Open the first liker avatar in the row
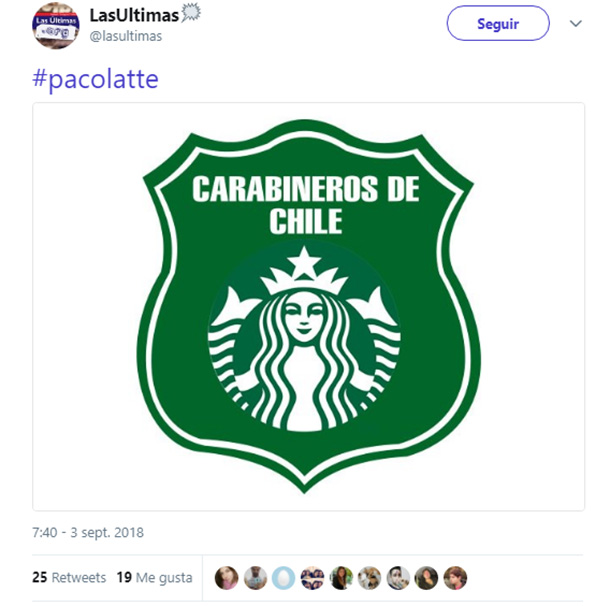Viewport: 610px width, 606px height. click(226, 578)
